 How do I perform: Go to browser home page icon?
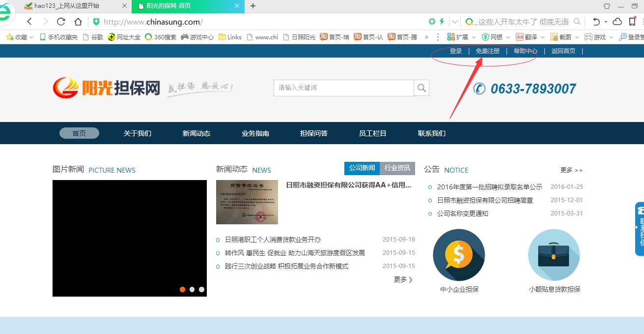coord(78,22)
